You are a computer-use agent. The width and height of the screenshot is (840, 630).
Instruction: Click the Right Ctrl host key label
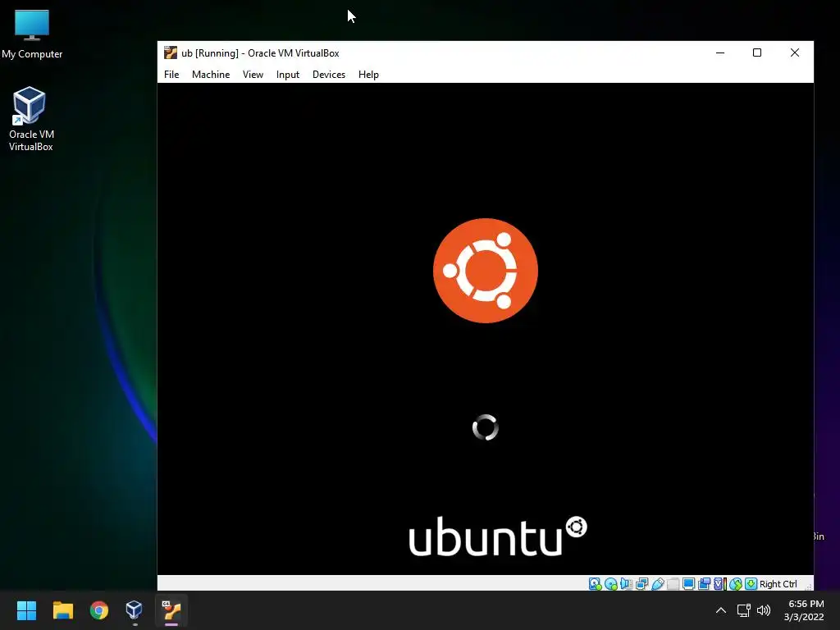(x=778, y=584)
